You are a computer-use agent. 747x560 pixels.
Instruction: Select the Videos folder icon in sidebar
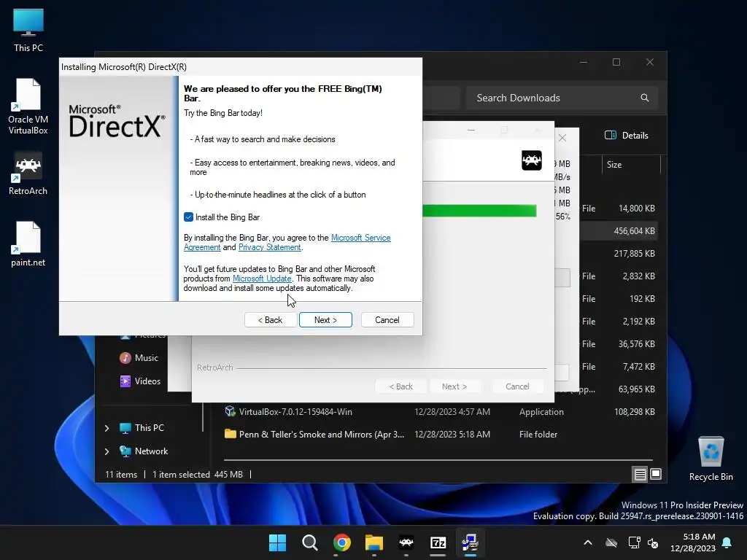125,381
